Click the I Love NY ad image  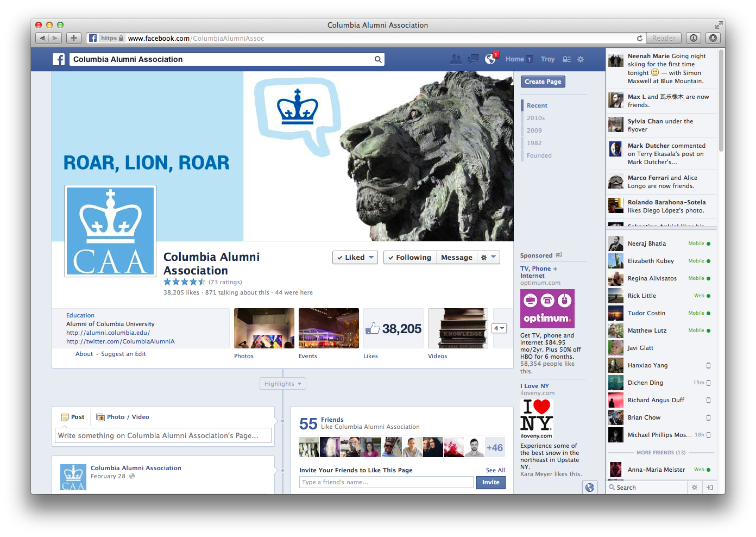[x=537, y=419]
